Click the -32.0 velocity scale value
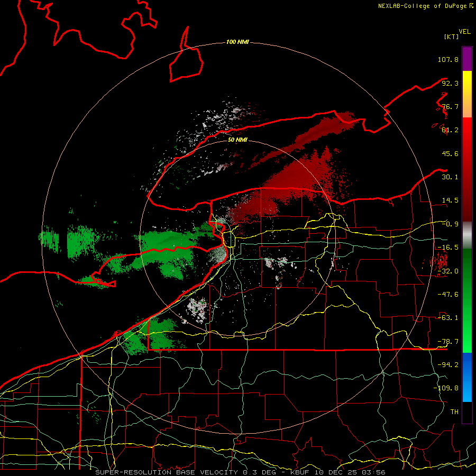Screen dimensions: 476x476 click(x=448, y=271)
